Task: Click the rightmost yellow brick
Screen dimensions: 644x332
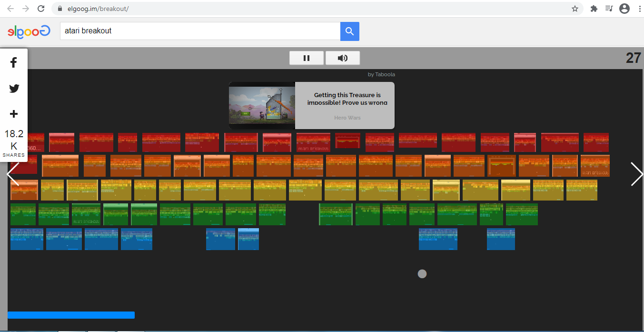Action: click(x=582, y=190)
